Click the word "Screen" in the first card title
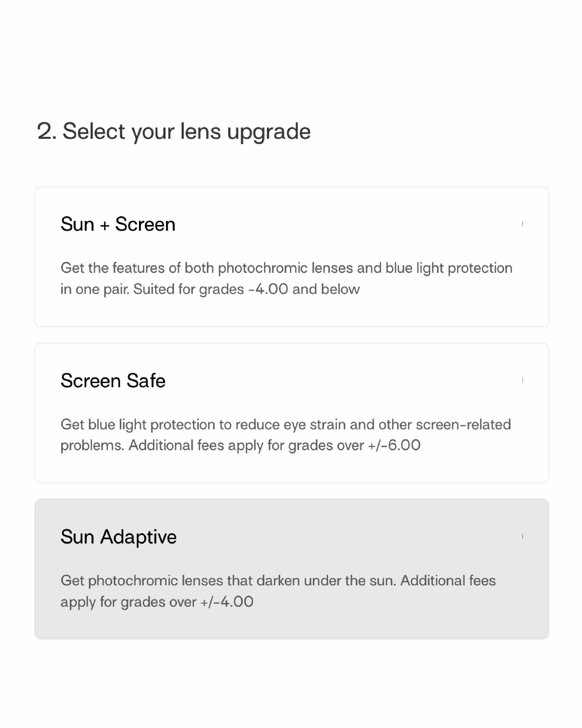The width and height of the screenshot is (582, 728). (x=145, y=224)
